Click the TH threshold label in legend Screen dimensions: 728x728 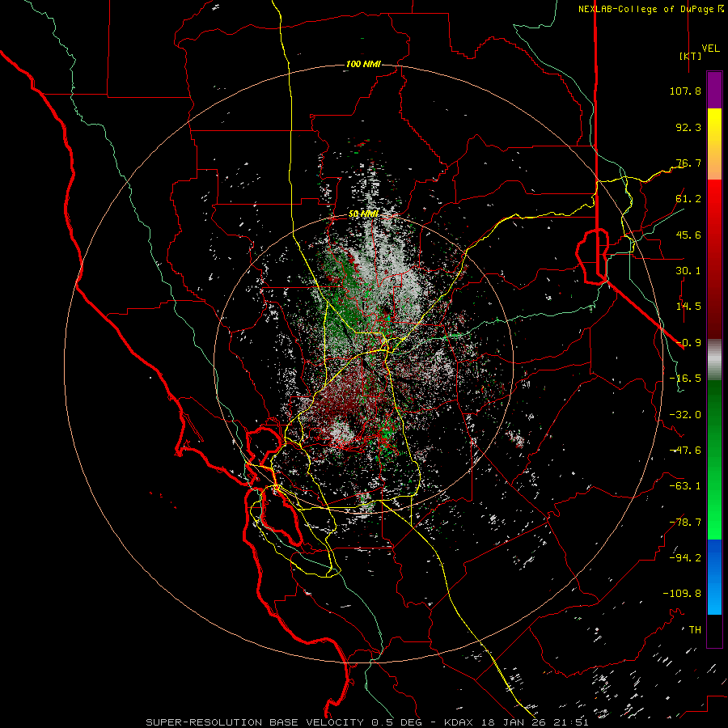point(695,630)
